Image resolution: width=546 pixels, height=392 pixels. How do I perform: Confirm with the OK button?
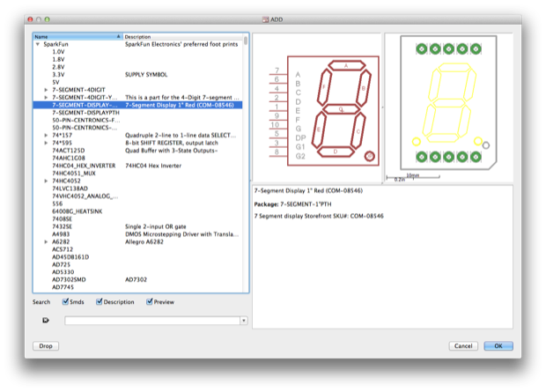pos(498,346)
